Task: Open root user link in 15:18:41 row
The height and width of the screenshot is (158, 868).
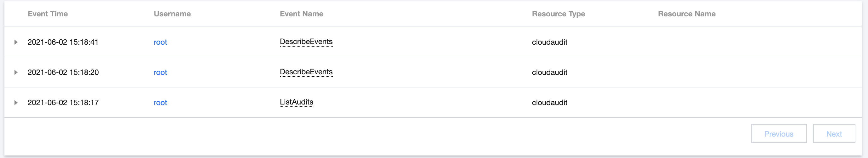Action: coord(160,42)
